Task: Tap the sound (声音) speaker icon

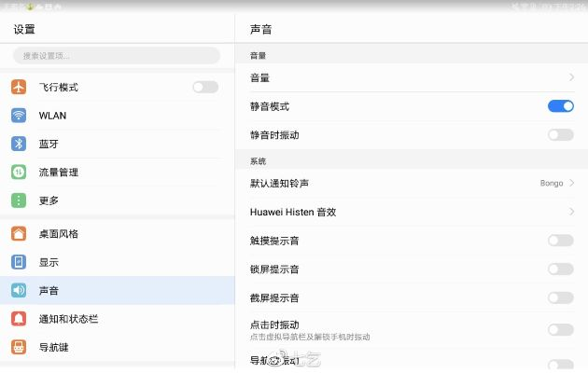Action: tap(19, 290)
